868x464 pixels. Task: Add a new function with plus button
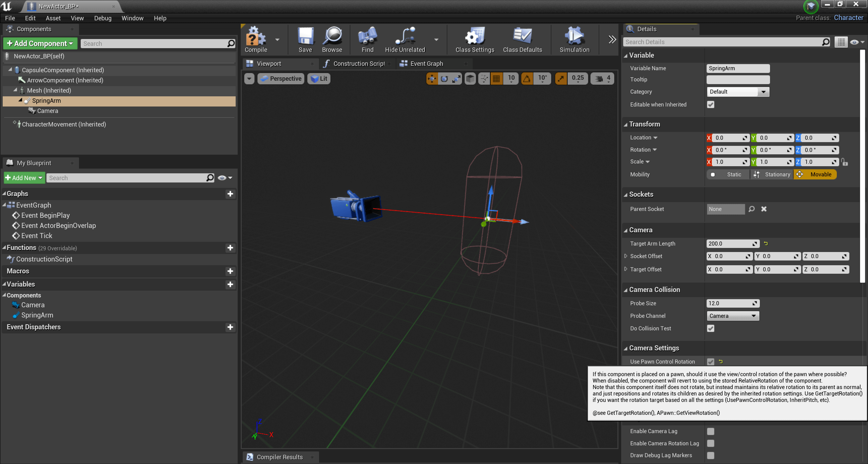click(x=230, y=248)
